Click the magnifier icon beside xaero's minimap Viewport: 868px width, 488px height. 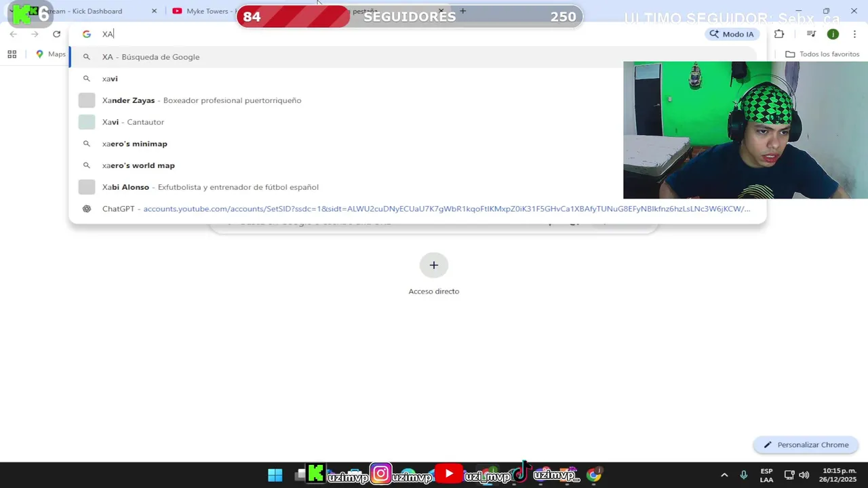86,144
